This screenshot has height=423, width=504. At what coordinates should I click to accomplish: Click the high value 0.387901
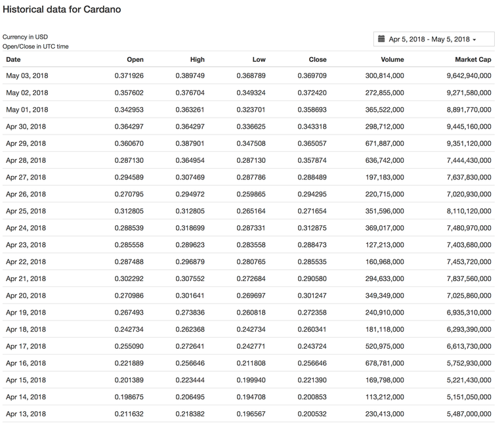[190, 143]
